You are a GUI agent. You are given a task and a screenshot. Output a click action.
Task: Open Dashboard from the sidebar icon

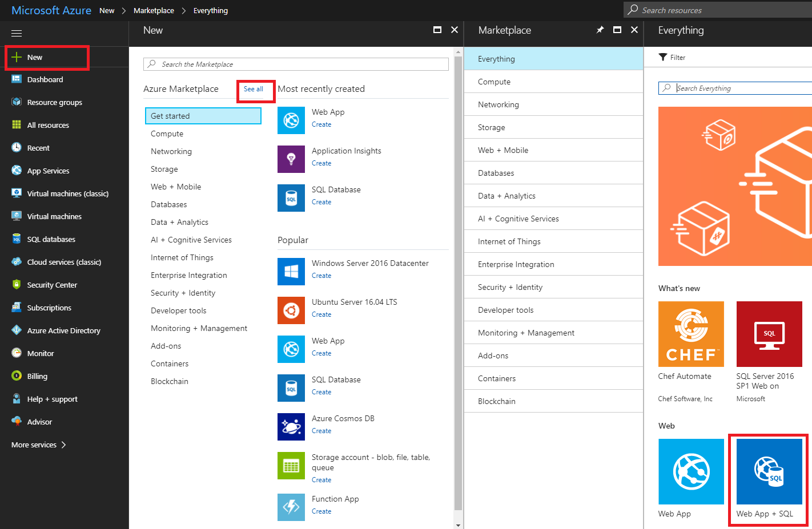pyautogui.click(x=17, y=79)
